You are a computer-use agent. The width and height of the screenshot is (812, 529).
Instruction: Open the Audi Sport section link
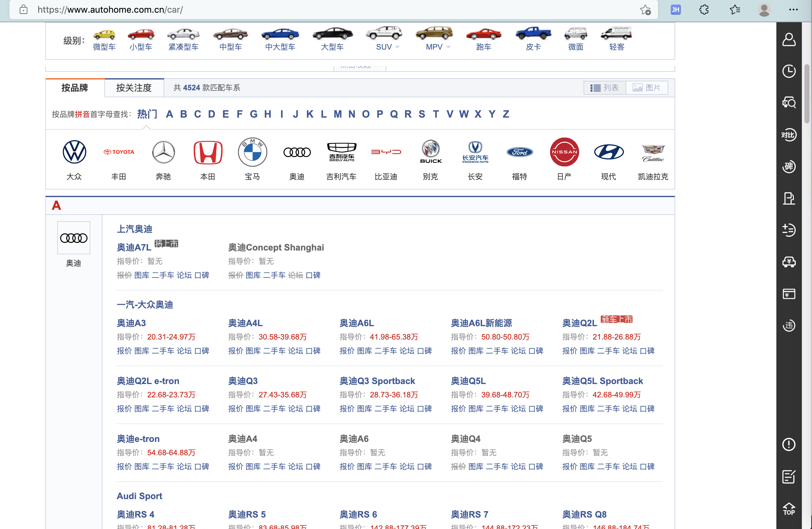click(140, 496)
